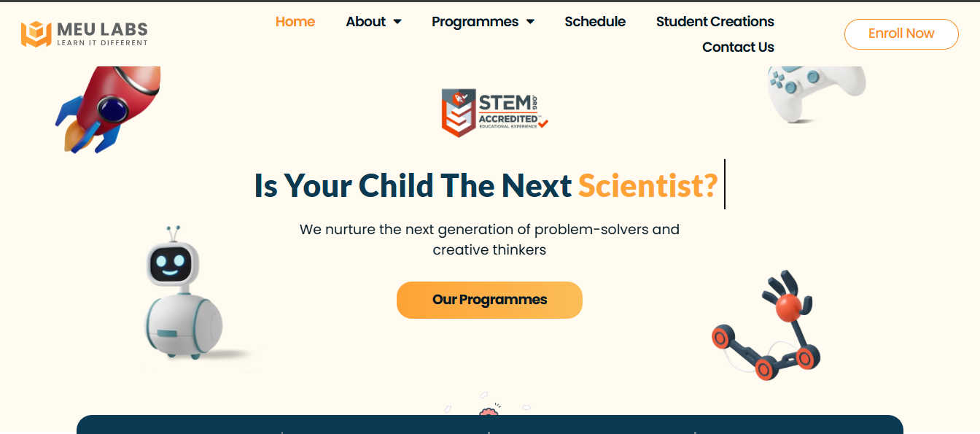
Task: Go to the Home page link
Action: tap(295, 22)
